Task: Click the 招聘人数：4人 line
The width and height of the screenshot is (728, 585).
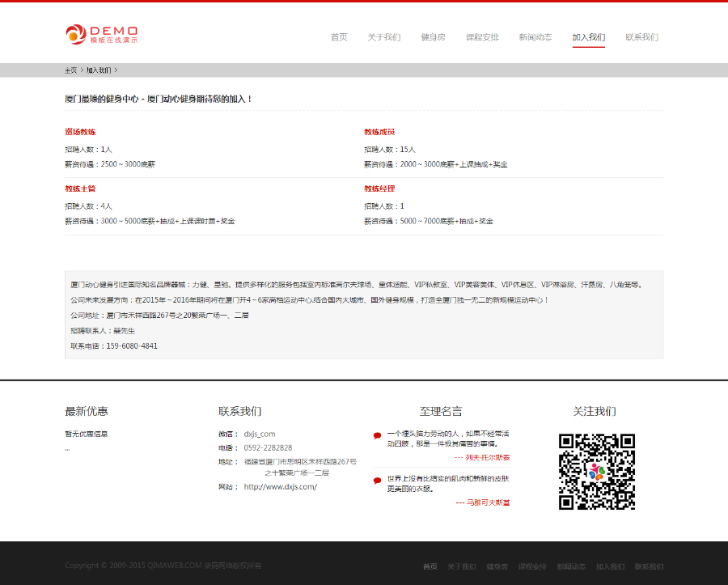Action: [x=88, y=206]
